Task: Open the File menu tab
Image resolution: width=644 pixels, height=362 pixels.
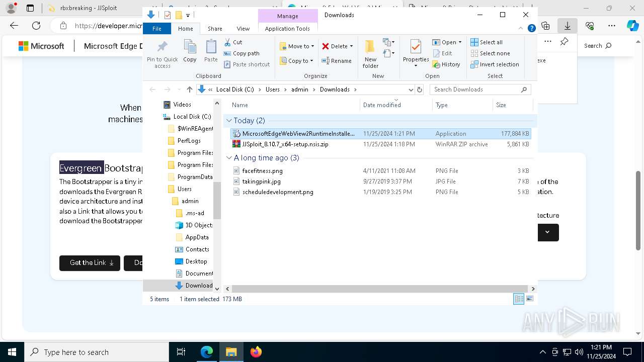Action: pyautogui.click(x=157, y=29)
